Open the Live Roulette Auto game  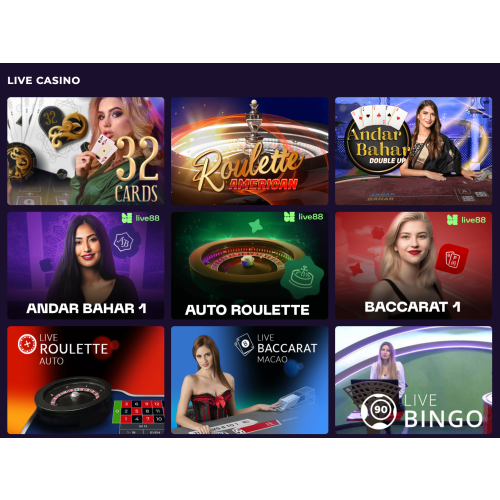(86, 380)
